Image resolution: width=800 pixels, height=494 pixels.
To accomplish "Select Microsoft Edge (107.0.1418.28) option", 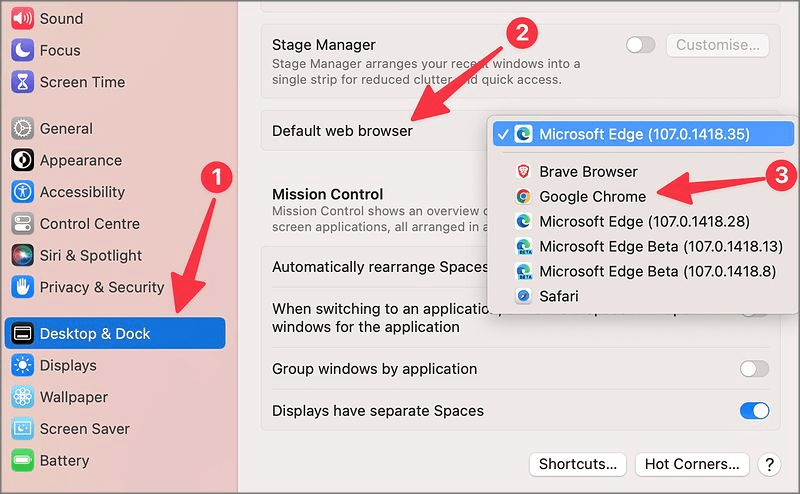I will (x=644, y=221).
